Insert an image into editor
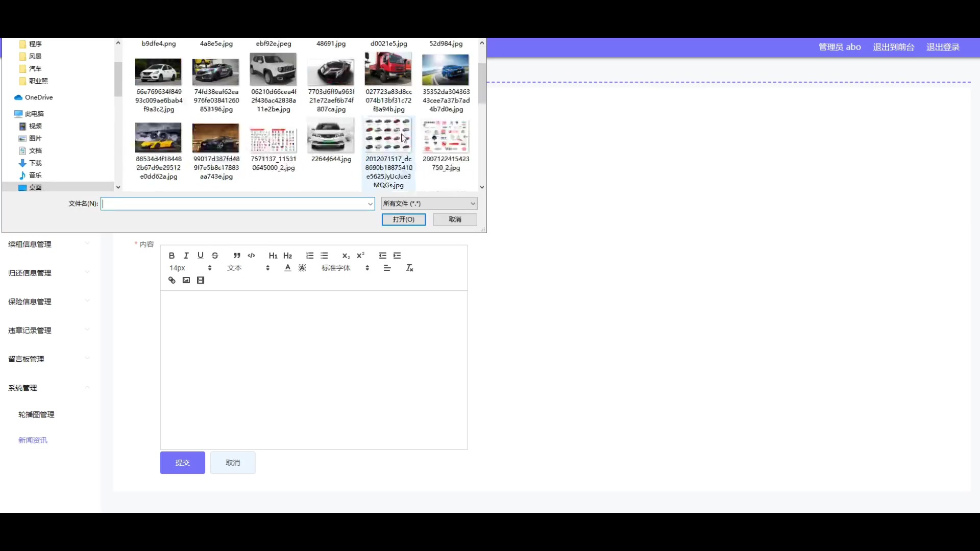Image resolution: width=980 pixels, height=551 pixels. click(186, 280)
